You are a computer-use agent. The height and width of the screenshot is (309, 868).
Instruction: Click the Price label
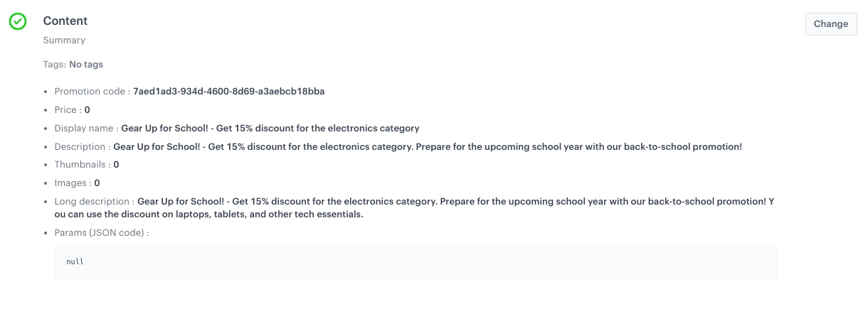point(65,110)
